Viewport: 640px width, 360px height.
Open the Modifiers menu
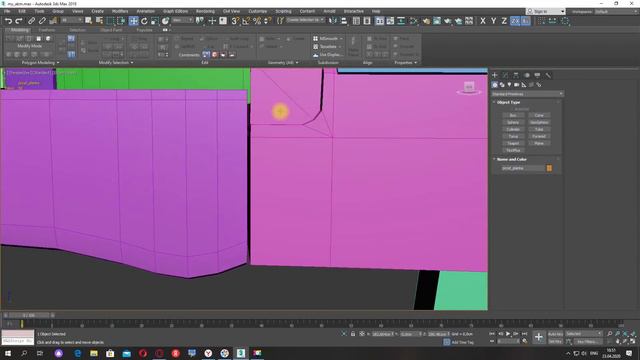(120, 11)
